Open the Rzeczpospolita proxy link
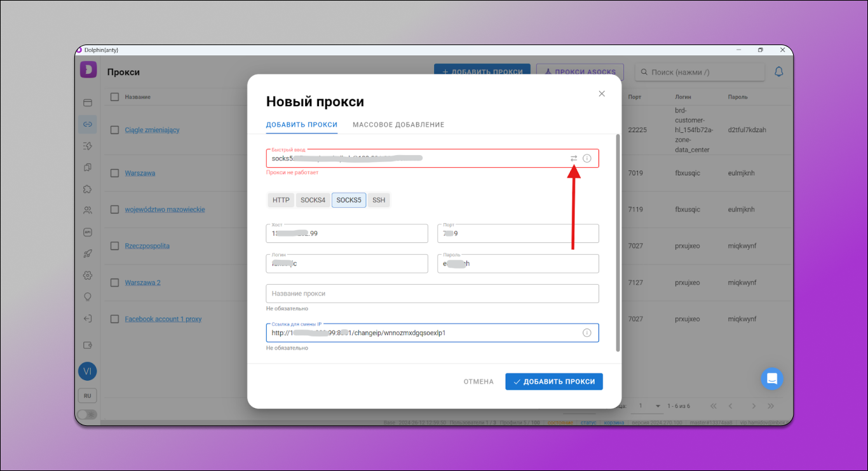This screenshot has height=471, width=868. (x=147, y=246)
